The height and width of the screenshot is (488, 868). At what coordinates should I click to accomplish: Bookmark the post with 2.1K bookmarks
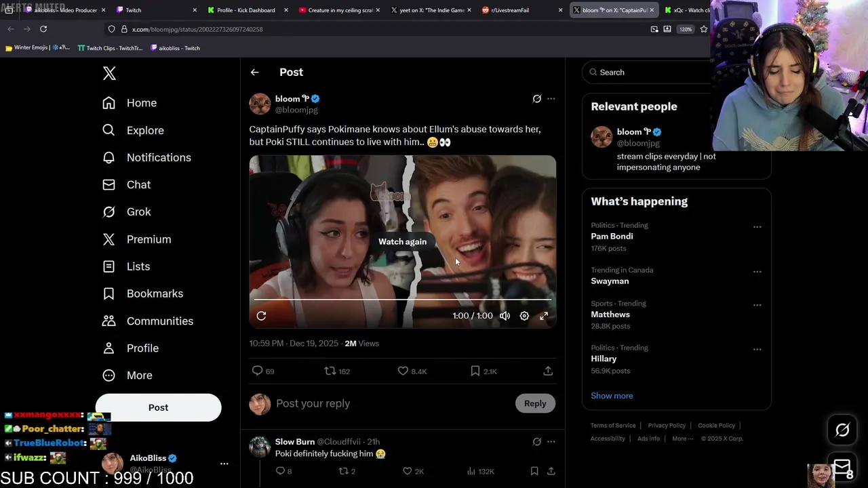(484, 371)
